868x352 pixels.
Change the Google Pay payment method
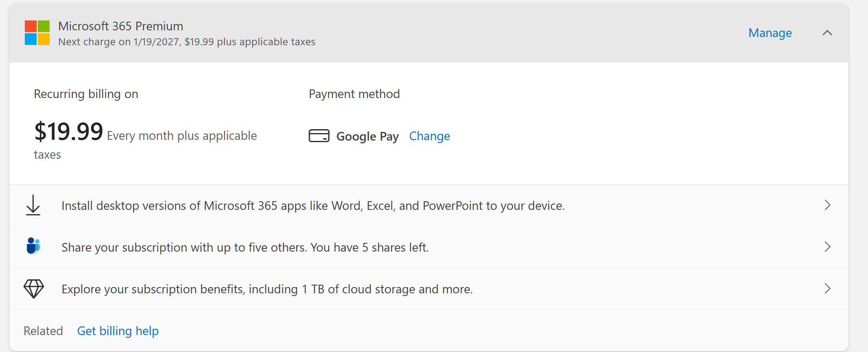pos(429,136)
